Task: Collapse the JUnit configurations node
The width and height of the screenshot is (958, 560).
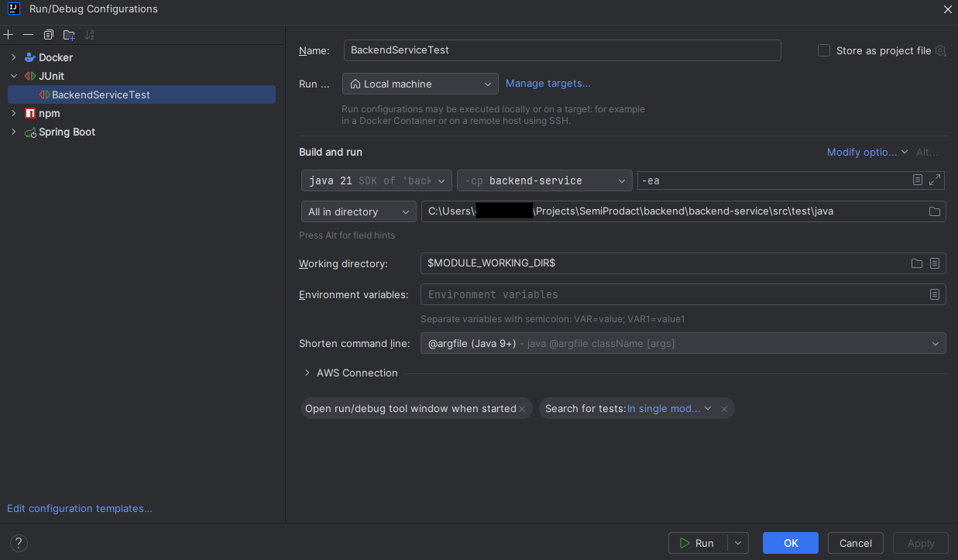Action: pyautogui.click(x=13, y=76)
